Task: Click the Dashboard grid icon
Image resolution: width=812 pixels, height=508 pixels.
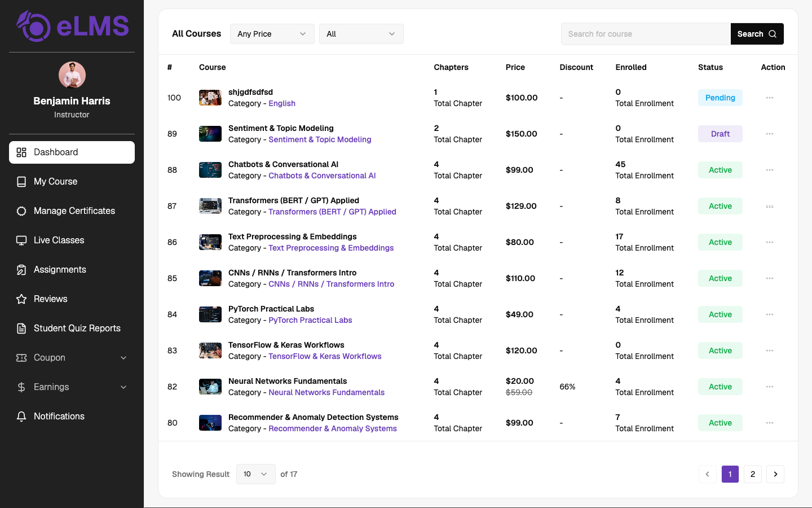Action: (x=21, y=152)
